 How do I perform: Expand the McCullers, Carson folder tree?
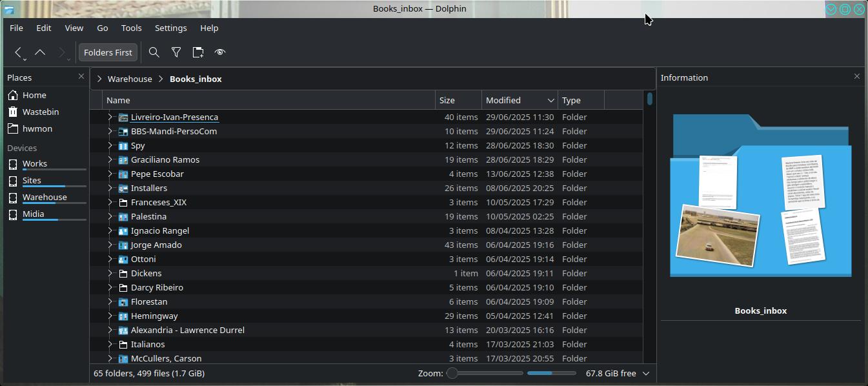click(x=110, y=358)
